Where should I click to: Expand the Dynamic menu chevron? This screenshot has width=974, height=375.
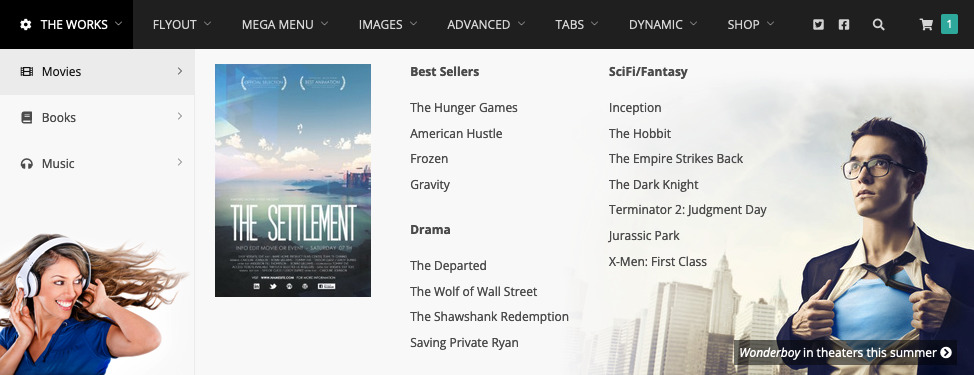coord(693,24)
